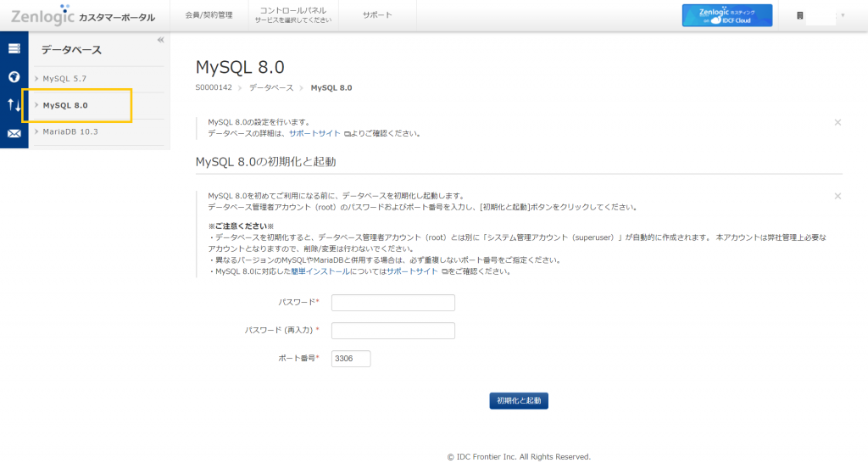
Task: Focus the ポート番号 input field
Action: (x=351, y=359)
